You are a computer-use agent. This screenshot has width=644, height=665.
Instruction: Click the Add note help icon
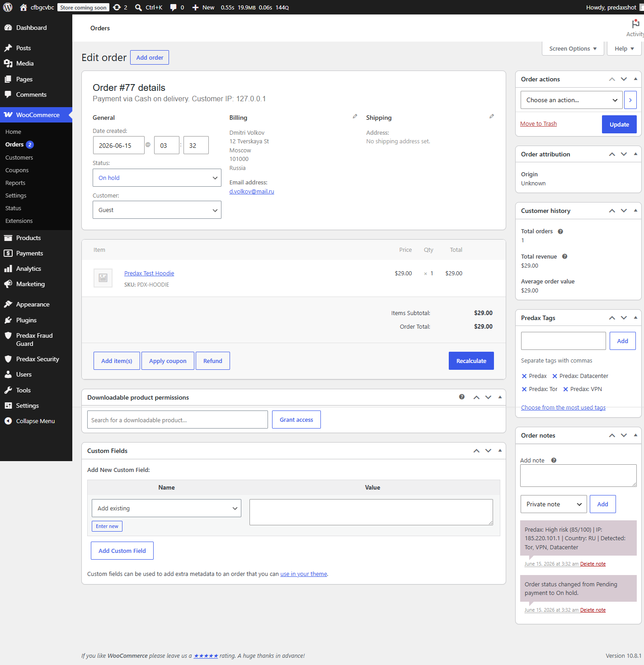pos(554,460)
